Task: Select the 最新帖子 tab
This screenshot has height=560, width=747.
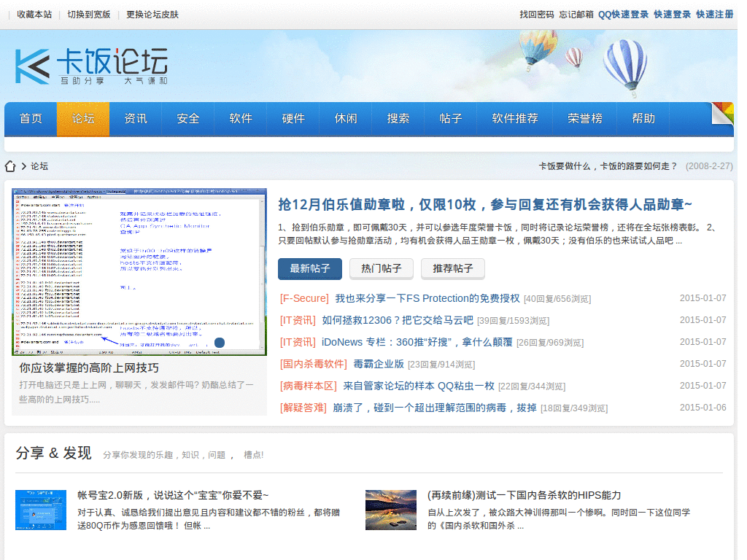Action: 309,268
